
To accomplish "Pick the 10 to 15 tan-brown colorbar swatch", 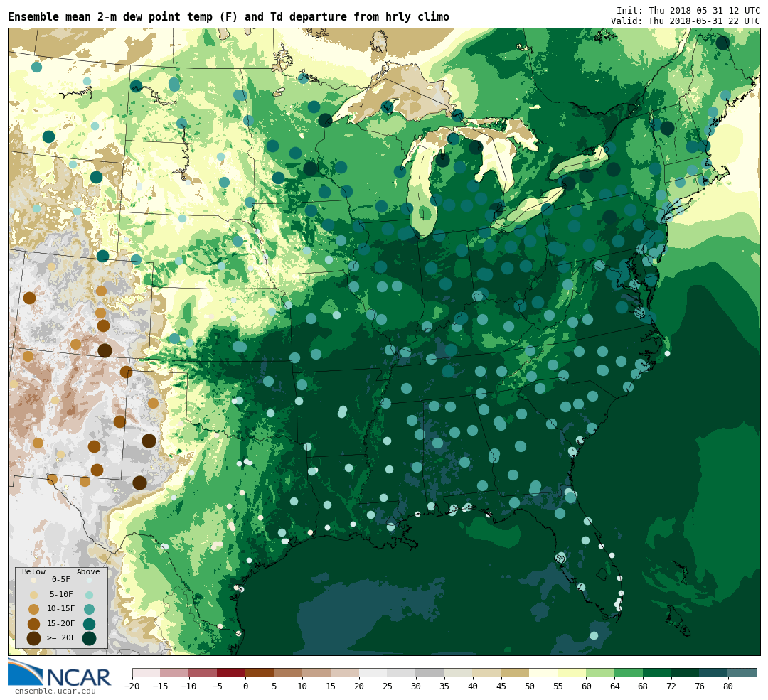I will (x=317, y=672).
